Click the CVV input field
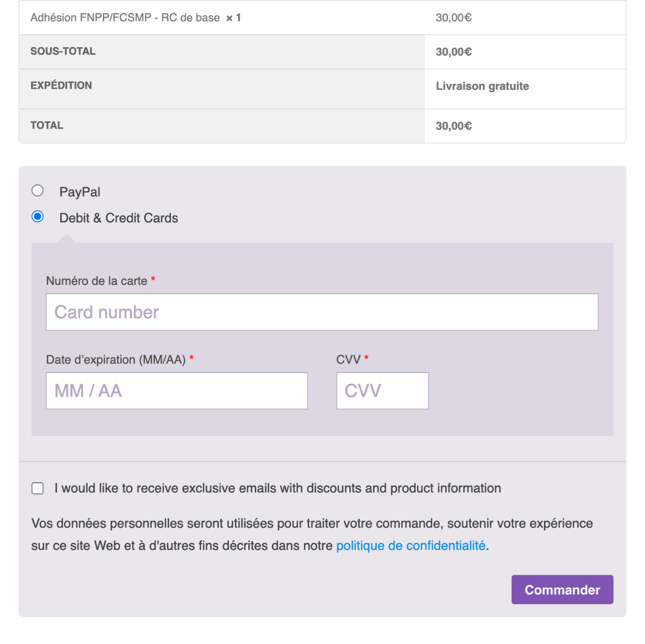The height and width of the screenshot is (644, 645). [383, 391]
